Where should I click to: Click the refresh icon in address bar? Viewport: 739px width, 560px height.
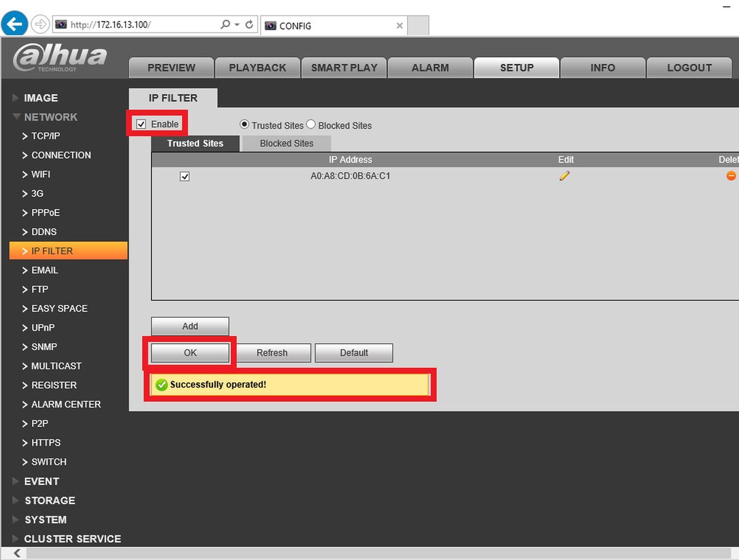coord(249,25)
